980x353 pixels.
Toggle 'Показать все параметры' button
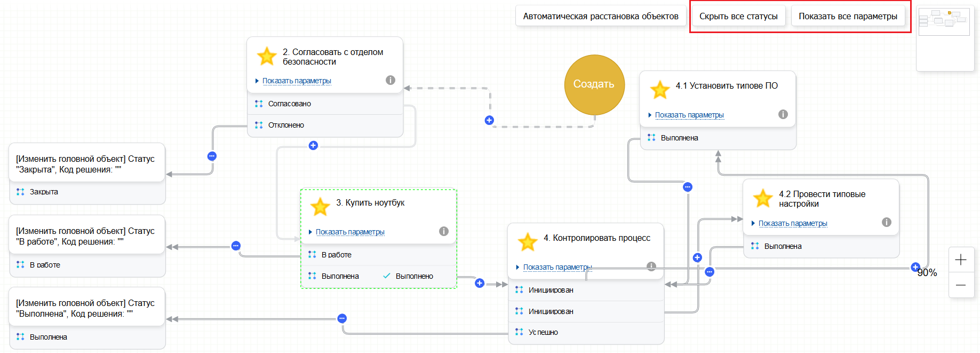[848, 17]
